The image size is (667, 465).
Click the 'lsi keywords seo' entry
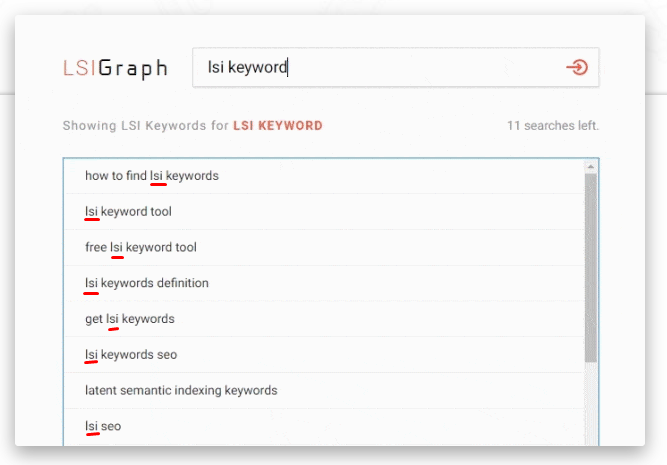(131, 355)
